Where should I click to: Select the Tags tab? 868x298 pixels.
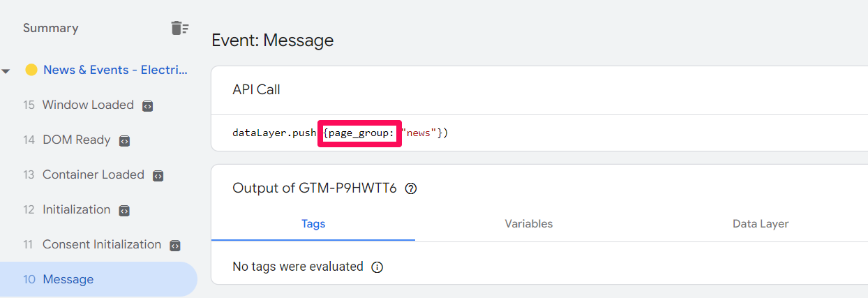tap(313, 224)
